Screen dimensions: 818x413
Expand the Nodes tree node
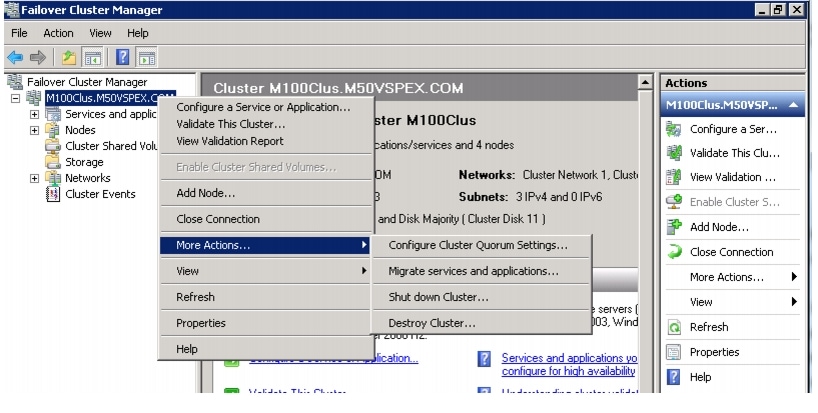(34, 130)
